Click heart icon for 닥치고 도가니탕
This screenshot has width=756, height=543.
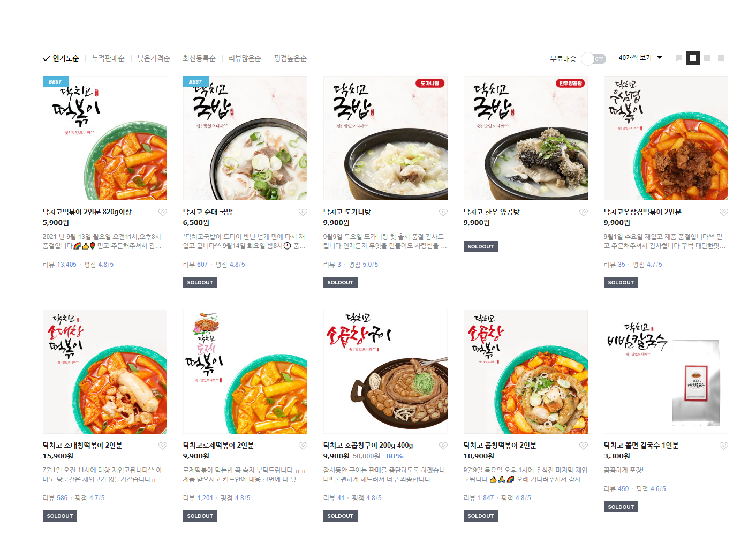click(443, 213)
